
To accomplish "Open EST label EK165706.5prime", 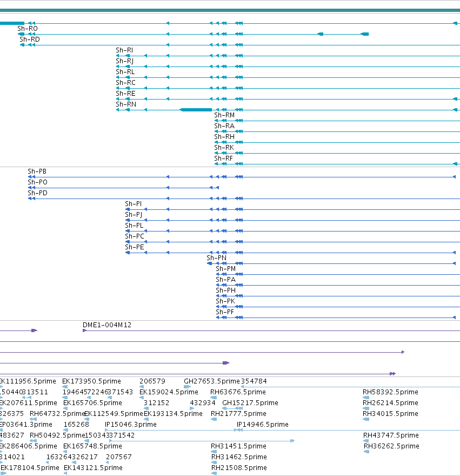I will click(92, 403).
